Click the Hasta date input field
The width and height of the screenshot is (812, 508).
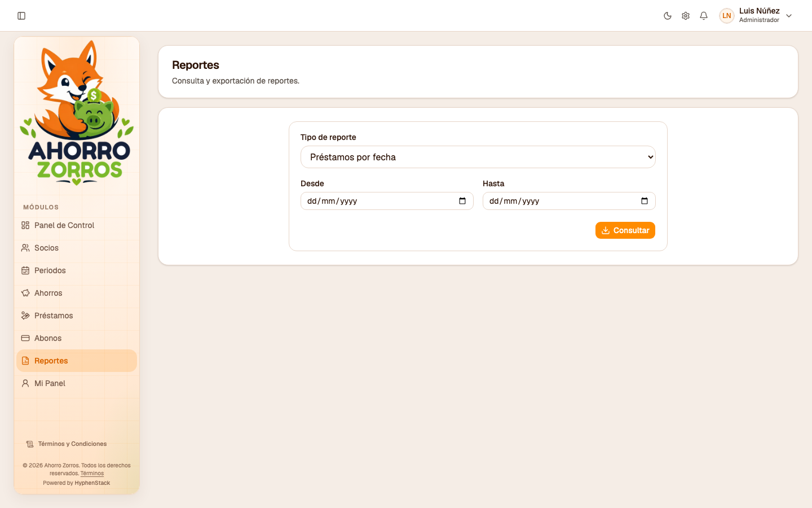pos(569,201)
